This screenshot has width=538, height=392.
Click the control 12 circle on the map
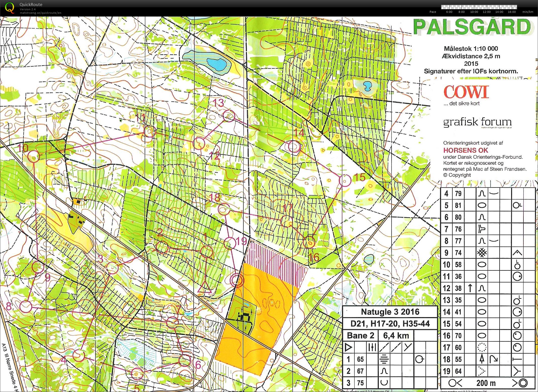click(199, 143)
